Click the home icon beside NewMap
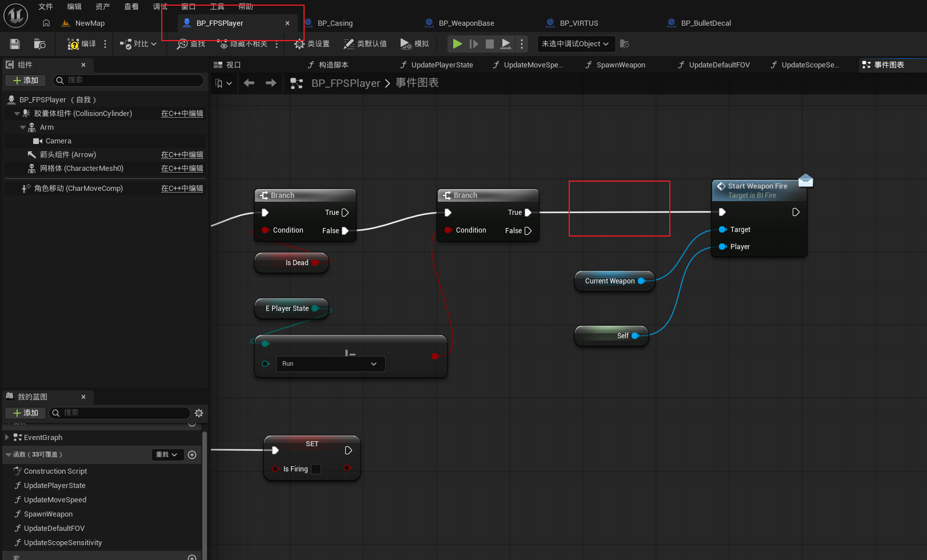The image size is (927, 560). (46, 23)
